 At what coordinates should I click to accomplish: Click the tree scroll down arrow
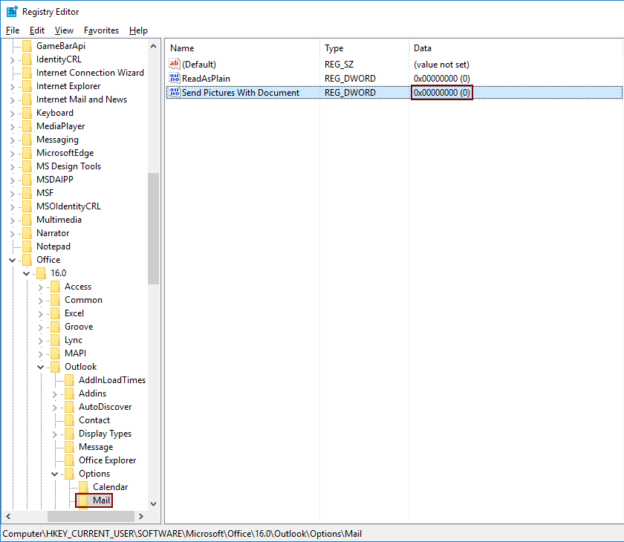click(x=153, y=504)
